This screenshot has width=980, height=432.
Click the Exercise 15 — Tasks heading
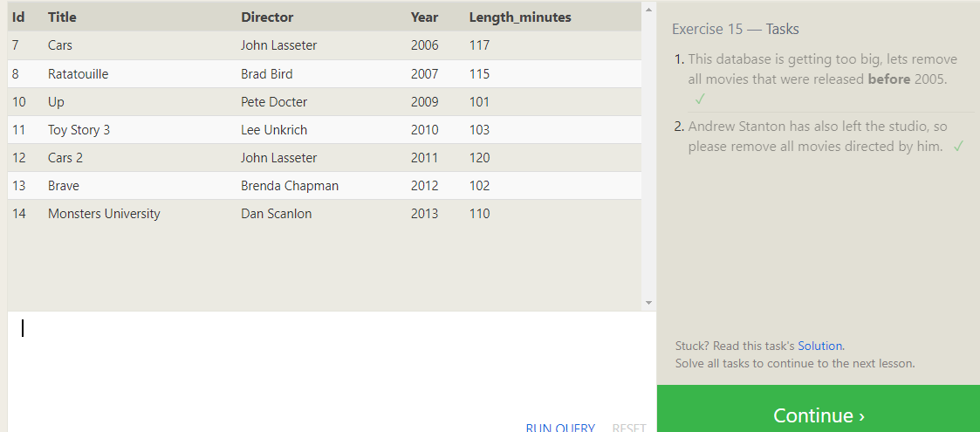tap(736, 29)
